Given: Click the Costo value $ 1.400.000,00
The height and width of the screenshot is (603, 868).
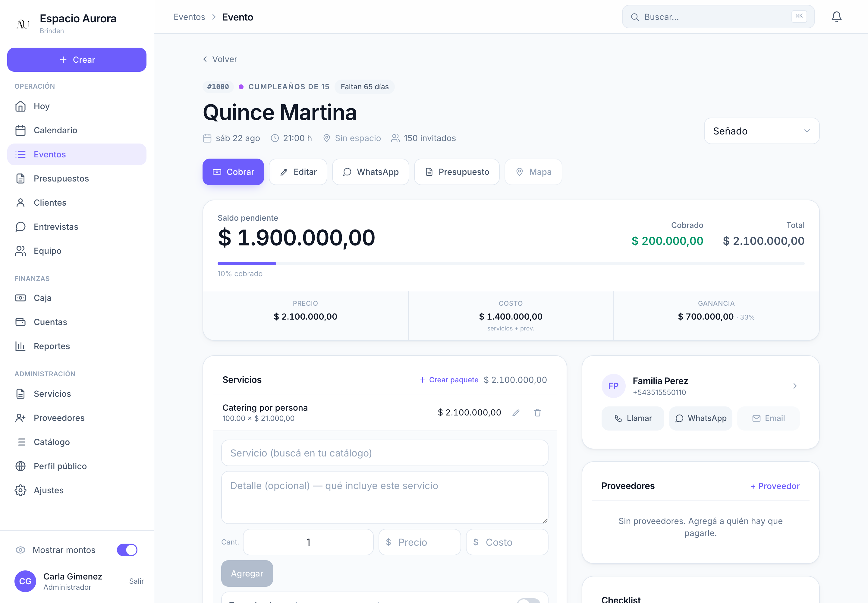Looking at the screenshot, I should (511, 317).
